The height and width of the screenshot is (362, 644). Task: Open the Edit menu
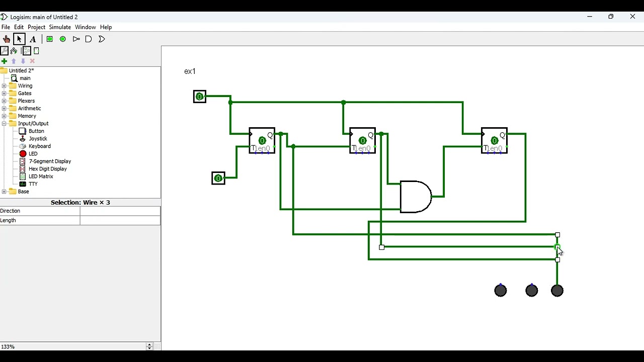pyautogui.click(x=19, y=27)
